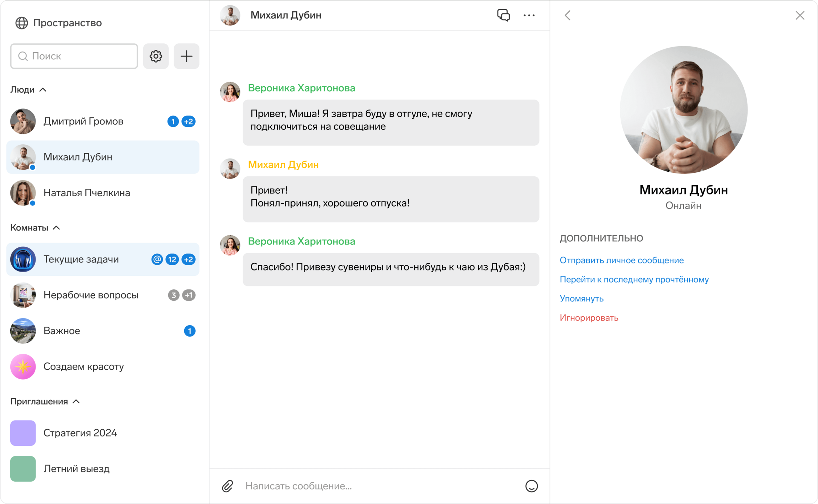Collapse the Люди section

coord(28,90)
